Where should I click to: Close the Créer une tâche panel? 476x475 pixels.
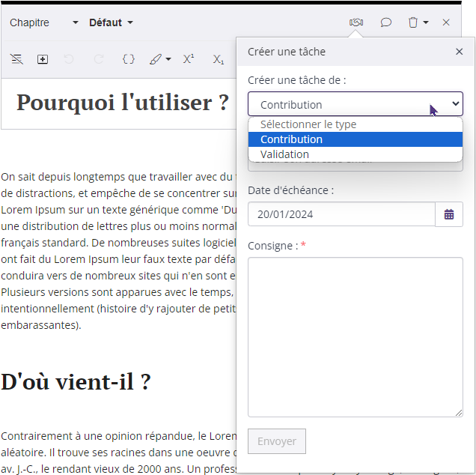coord(459,52)
